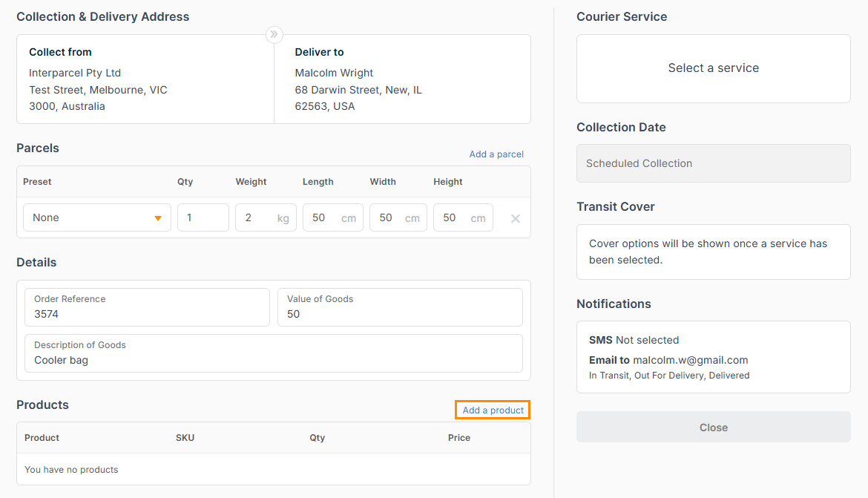Click the Add a product link

click(x=493, y=410)
